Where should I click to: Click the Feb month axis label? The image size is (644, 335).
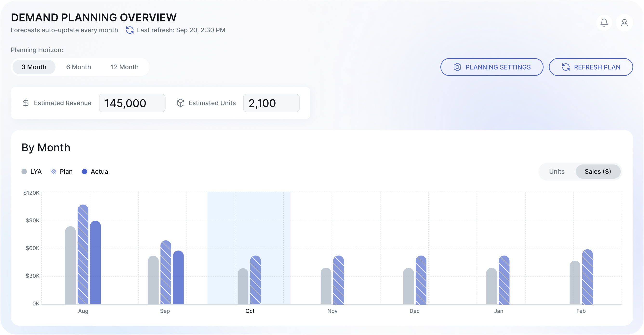580,311
